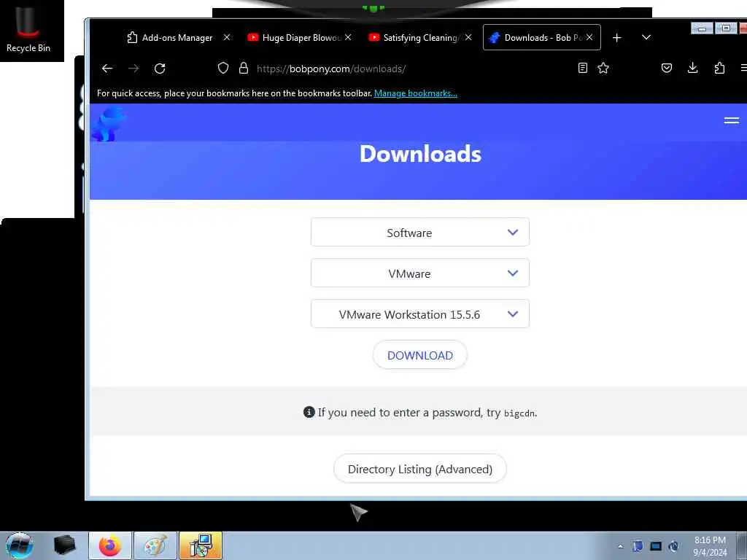Close the Huge Diaper Blowout tab
This screenshot has width=747, height=560.
(348, 37)
